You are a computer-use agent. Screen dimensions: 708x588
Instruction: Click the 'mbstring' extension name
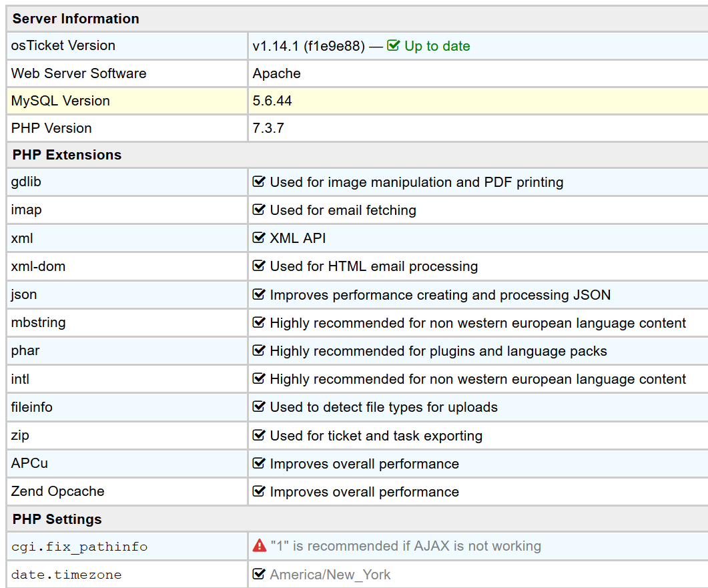tap(39, 322)
